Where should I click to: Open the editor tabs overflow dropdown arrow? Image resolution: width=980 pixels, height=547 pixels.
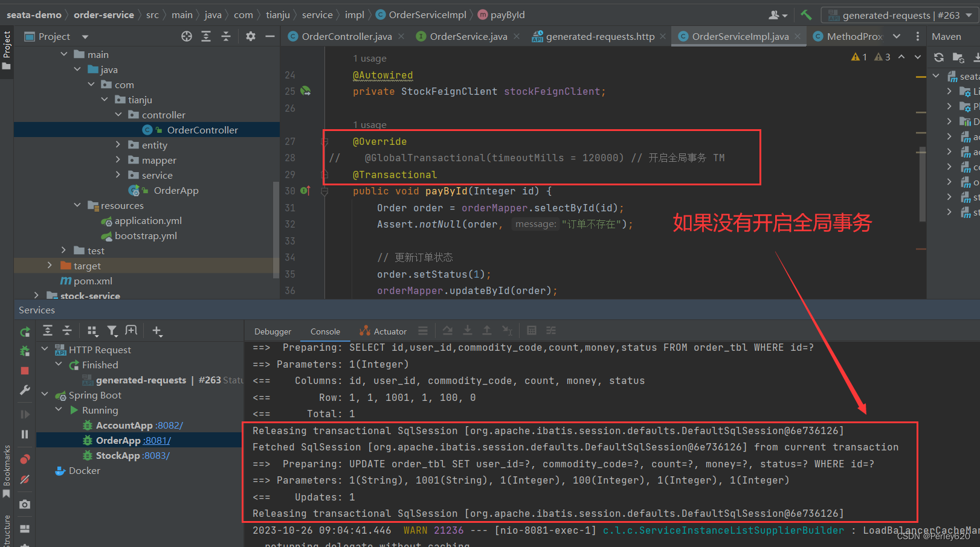(x=897, y=36)
